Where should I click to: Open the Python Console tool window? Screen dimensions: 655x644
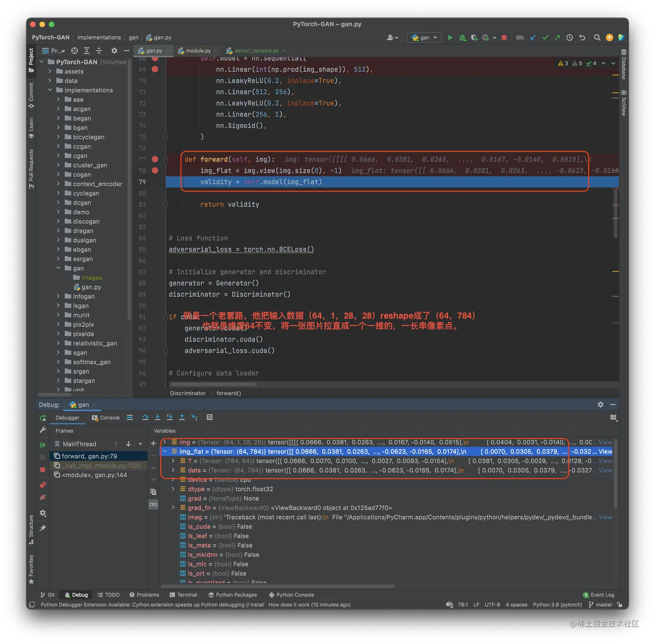291,595
